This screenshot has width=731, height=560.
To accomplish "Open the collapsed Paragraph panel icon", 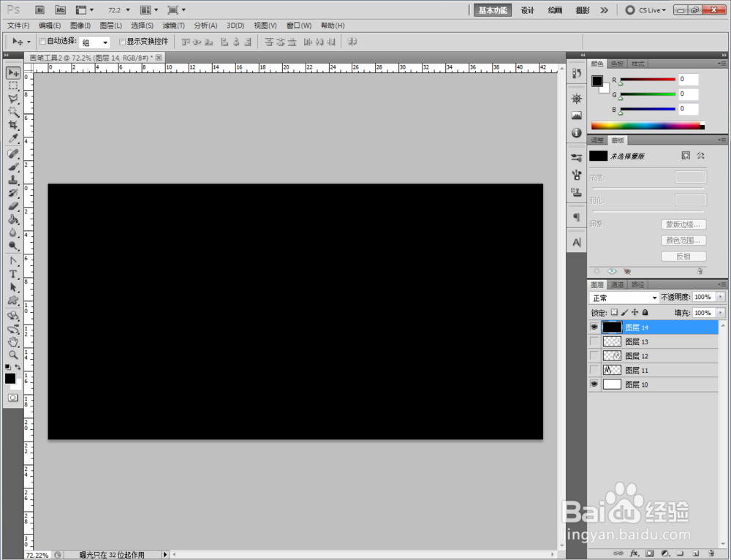I will 577,217.
